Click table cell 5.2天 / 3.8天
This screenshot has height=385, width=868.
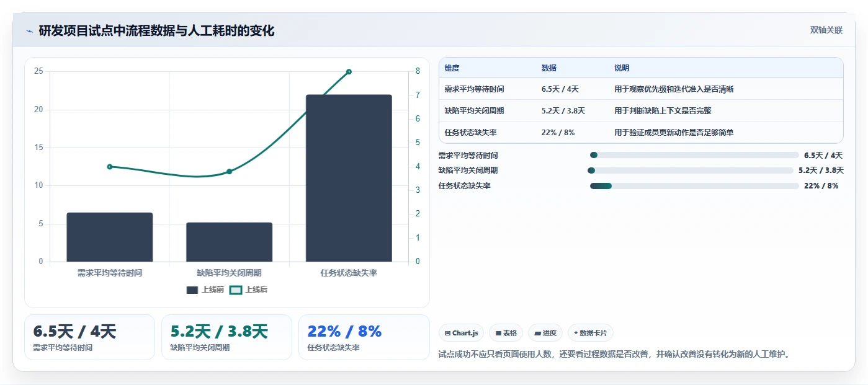[563, 111]
